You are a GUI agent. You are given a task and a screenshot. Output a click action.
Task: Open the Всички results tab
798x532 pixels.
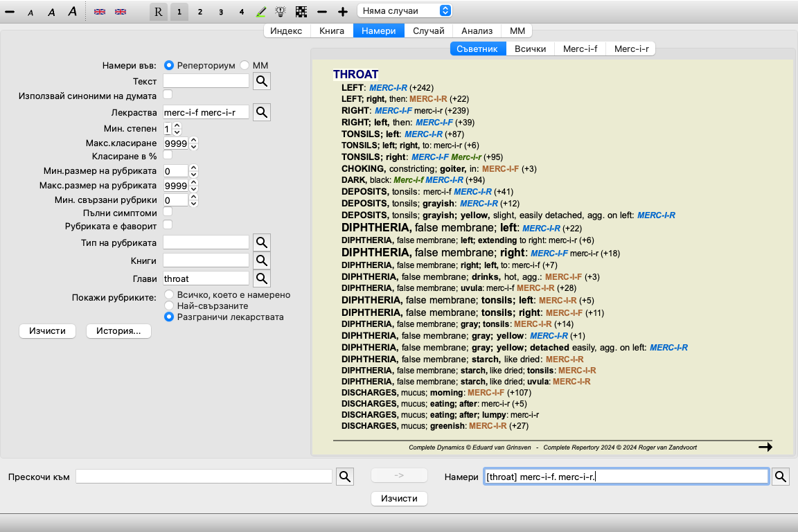tap(530, 48)
